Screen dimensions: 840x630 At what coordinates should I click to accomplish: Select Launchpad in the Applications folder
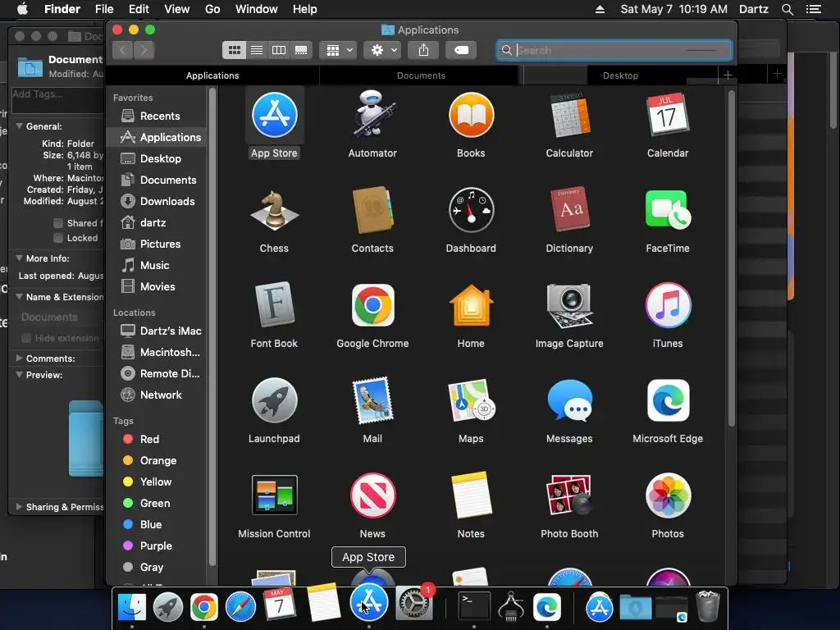click(x=274, y=400)
